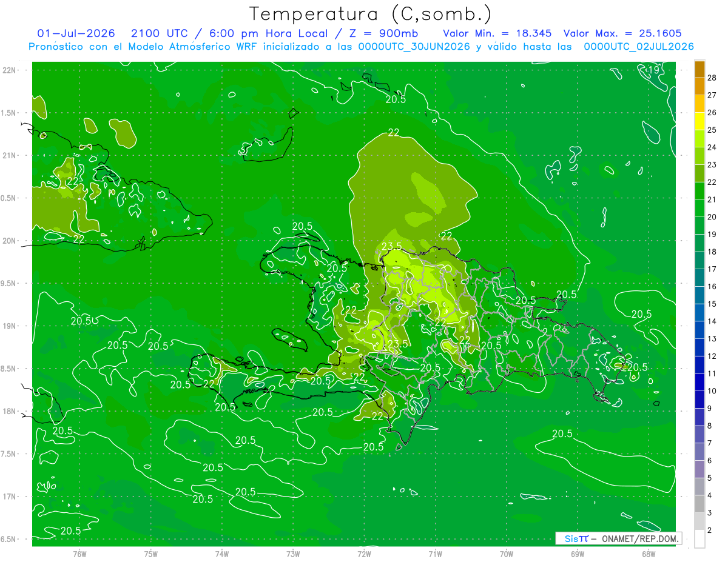The image size is (728, 562).
Task: Click the latitude axis label "22N"
Action: coord(10,70)
